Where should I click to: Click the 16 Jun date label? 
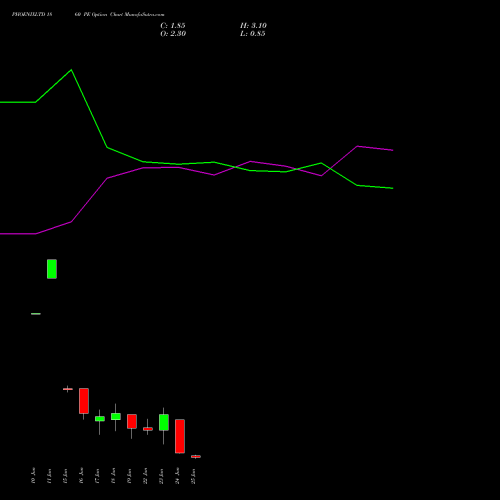[x=81, y=476]
